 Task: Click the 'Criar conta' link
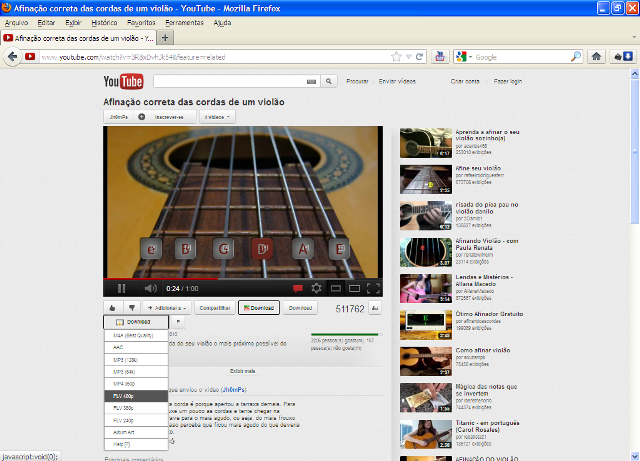point(465,81)
